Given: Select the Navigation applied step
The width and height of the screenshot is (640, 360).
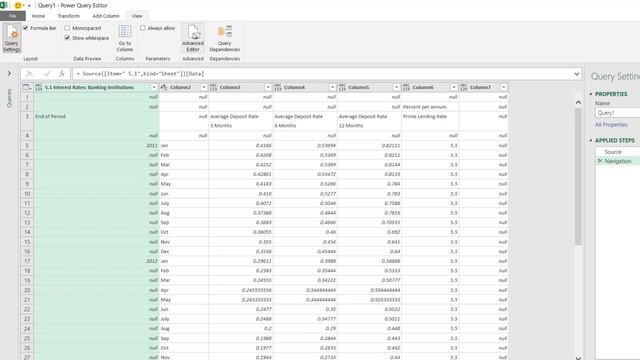Looking at the screenshot, I should pos(618,161).
